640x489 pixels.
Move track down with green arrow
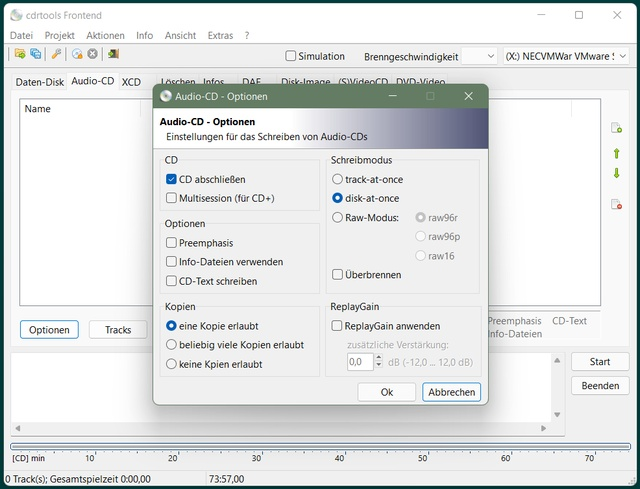(616, 174)
